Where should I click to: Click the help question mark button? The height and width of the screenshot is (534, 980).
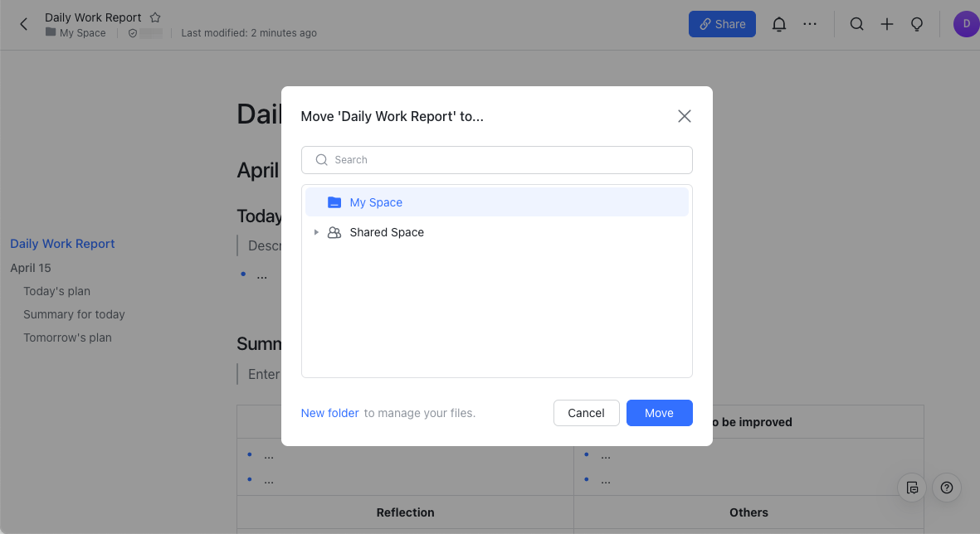coord(947,488)
